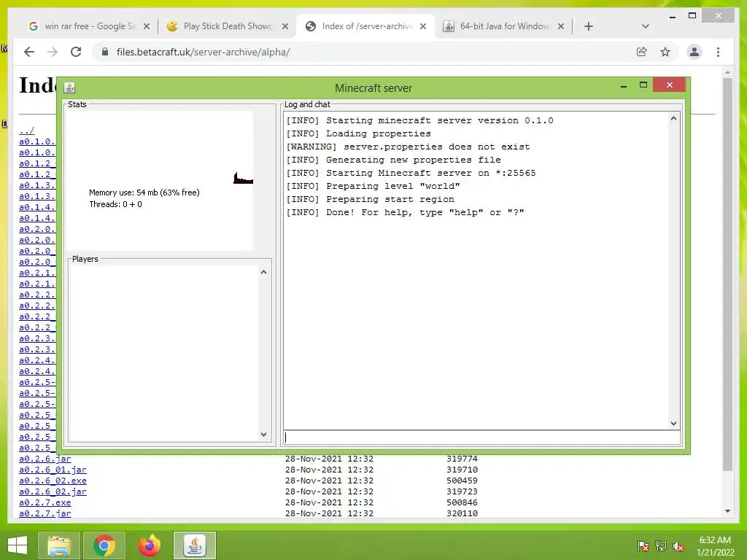
Task: Click log line 'Starting minecraft server version 0.1.0'
Action: coord(440,120)
